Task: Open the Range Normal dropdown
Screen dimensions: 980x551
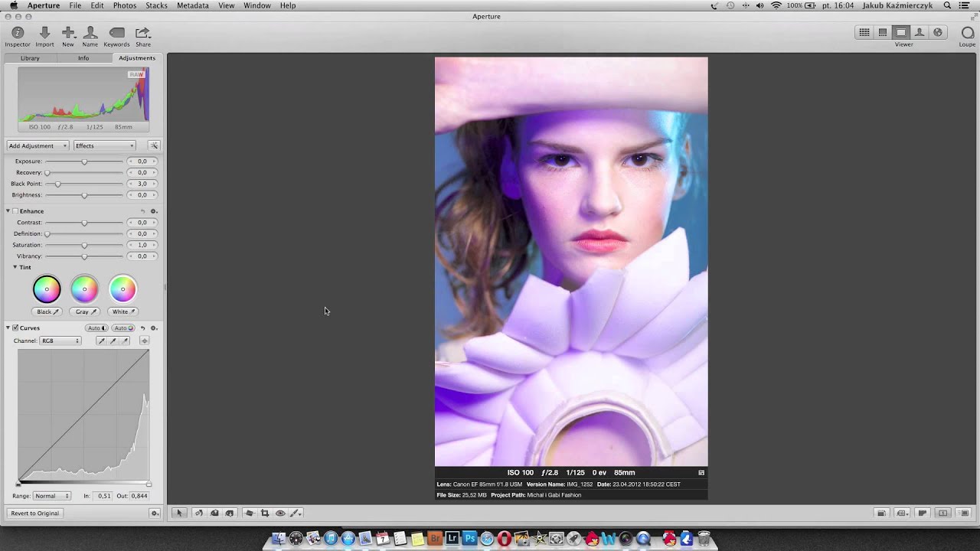Action: tap(52, 496)
